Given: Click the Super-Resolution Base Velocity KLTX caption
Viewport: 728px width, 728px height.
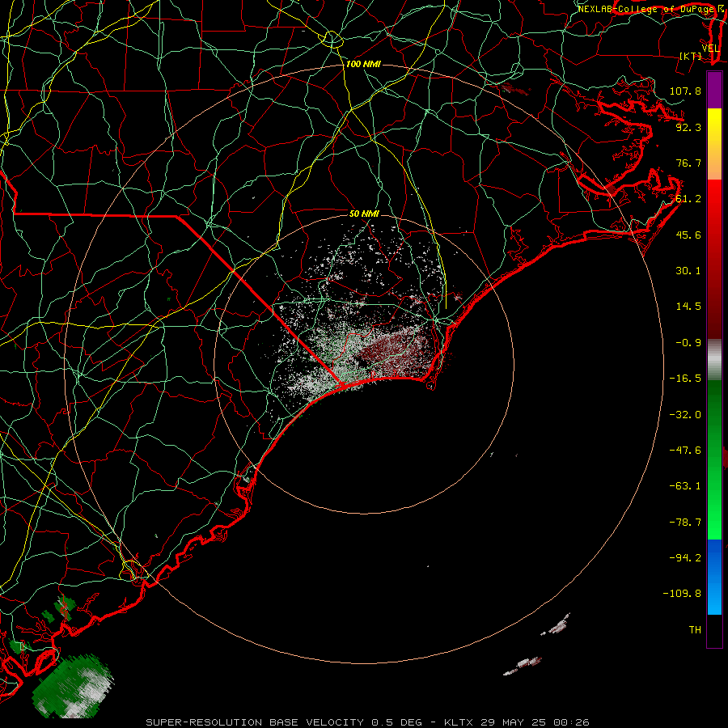Looking at the screenshot, I should [368, 722].
